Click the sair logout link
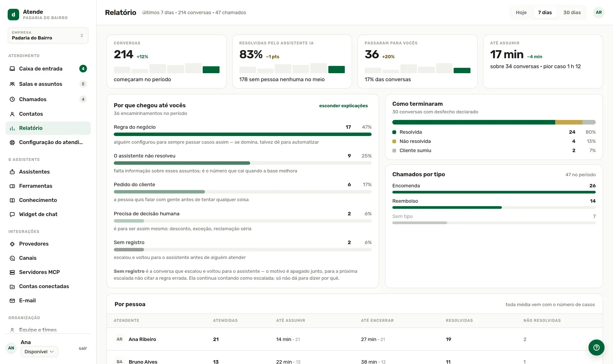 tap(83, 348)
